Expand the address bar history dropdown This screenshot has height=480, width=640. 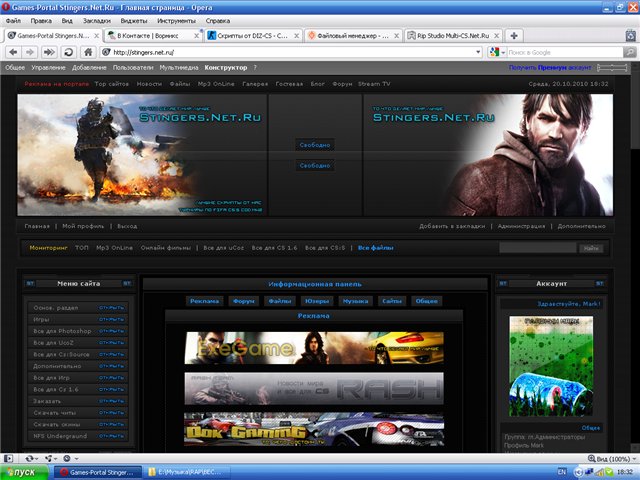click(x=478, y=52)
